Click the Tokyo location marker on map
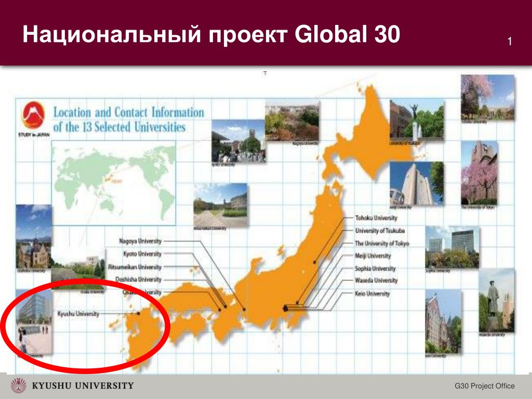 [285, 308]
